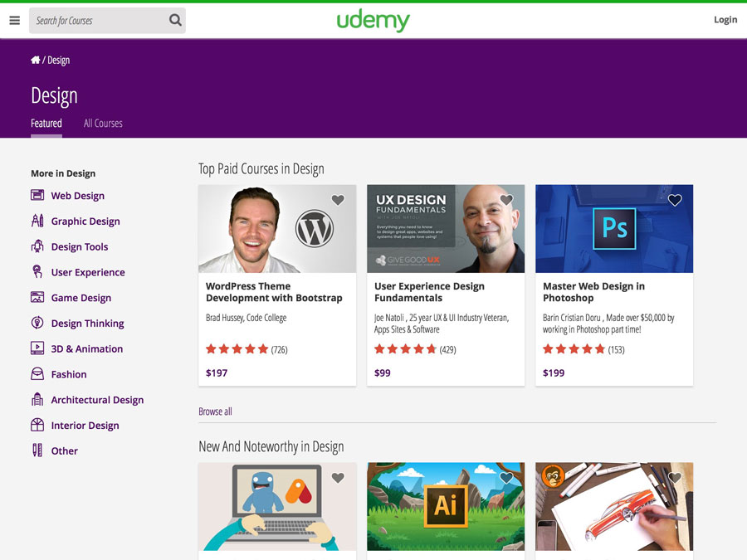
Task: Open the User Experience category link
Action: (x=88, y=272)
